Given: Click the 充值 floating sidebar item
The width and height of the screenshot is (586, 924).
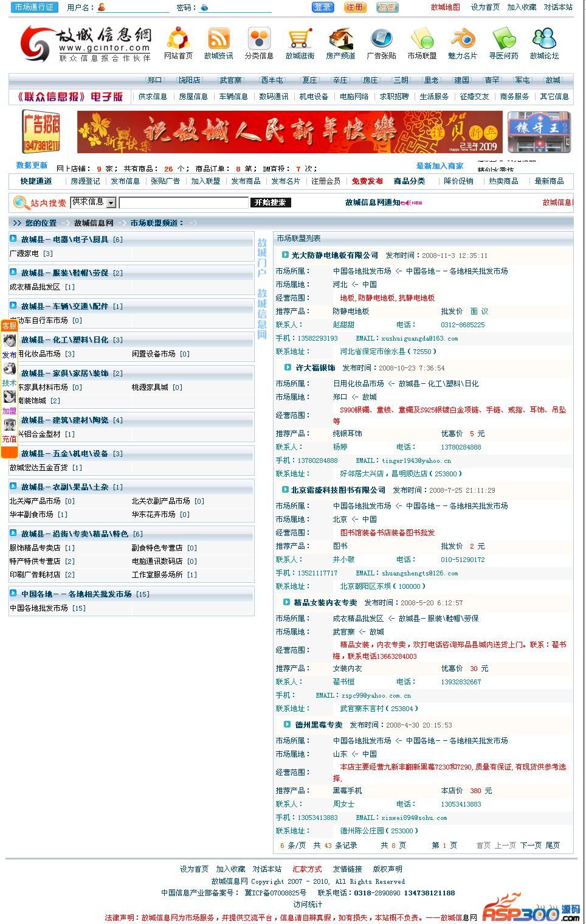Looking at the screenshot, I should click(9, 439).
